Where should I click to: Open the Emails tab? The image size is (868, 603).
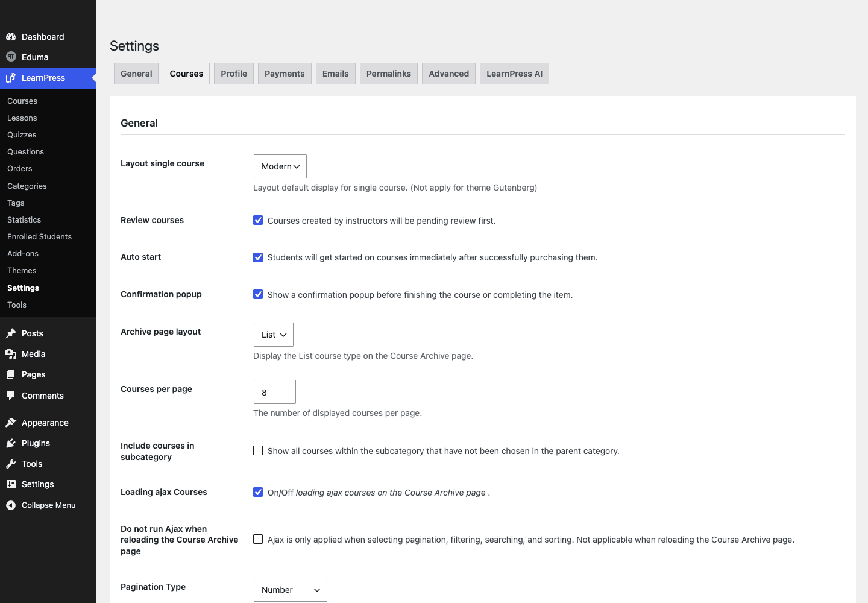336,74
